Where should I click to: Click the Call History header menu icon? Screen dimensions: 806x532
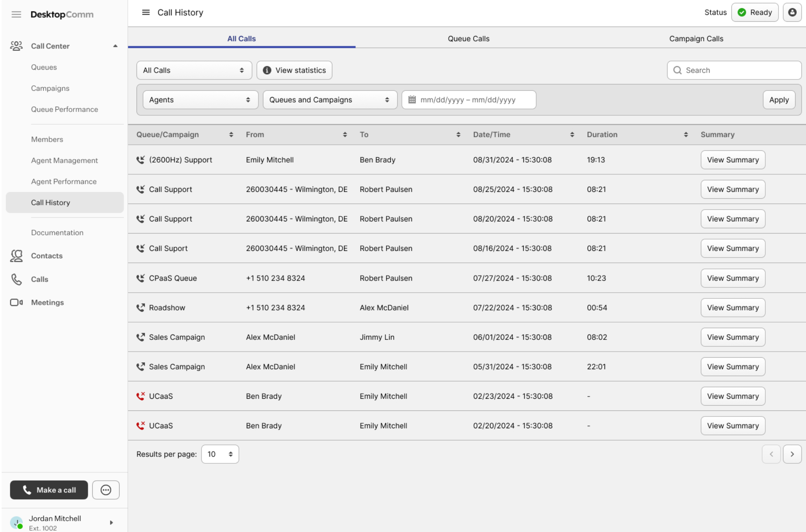pos(145,12)
